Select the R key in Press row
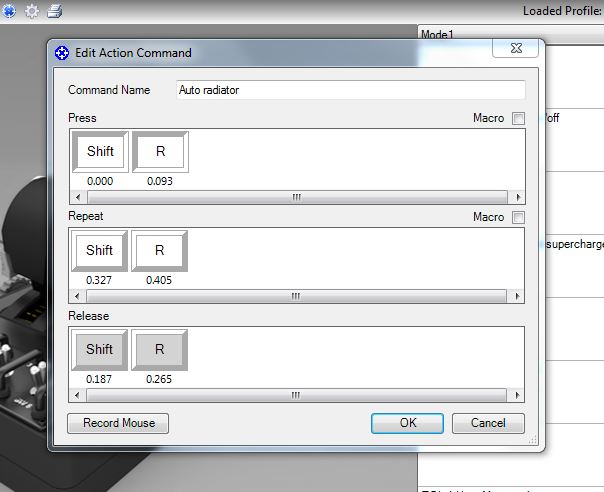 coord(160,151)
